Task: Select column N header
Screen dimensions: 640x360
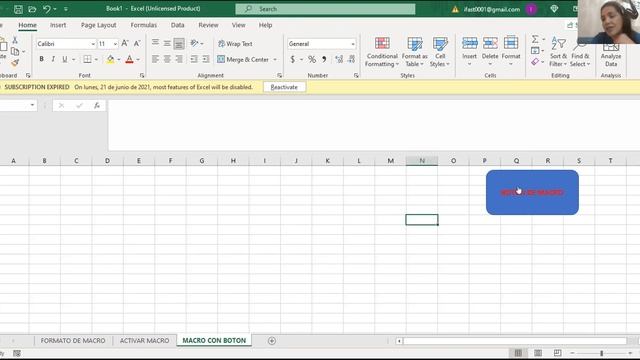Action: point(422,161)
